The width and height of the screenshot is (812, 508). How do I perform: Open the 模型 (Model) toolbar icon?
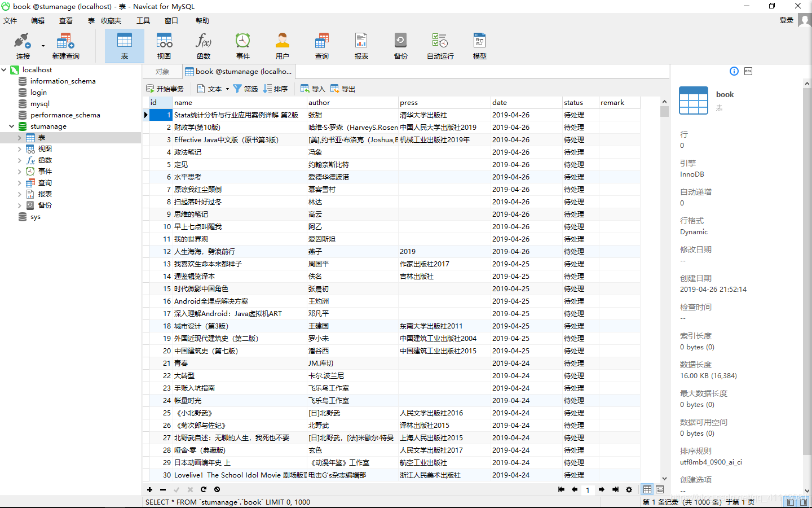tap(480, 46)
